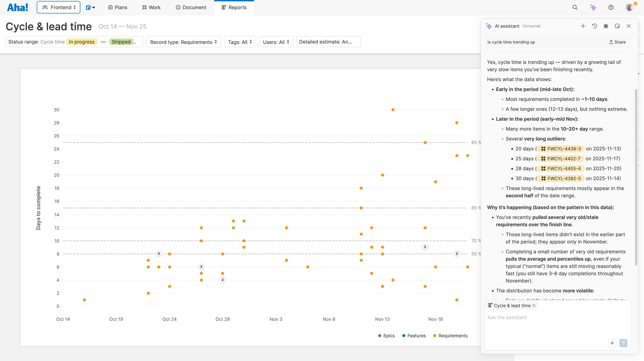Go to the Work section
Image resolution: width=644 pixels, height=361 pixels.
pos(151,7)
